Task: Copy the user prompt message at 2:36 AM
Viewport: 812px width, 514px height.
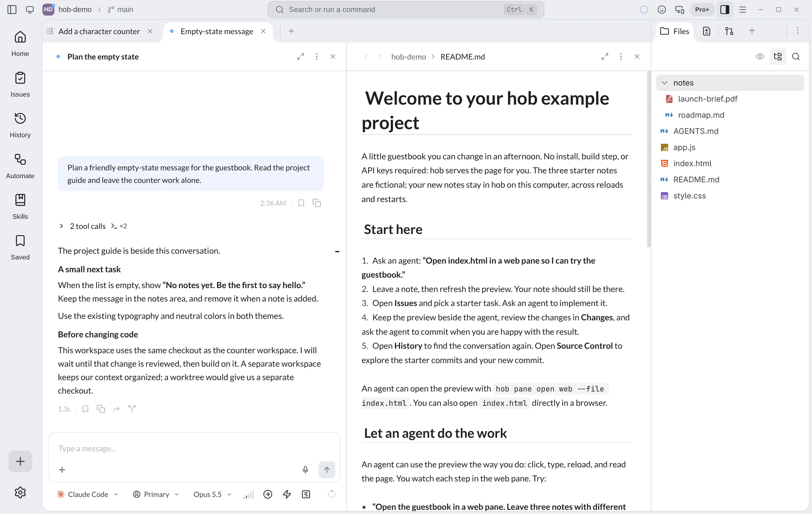Action: pos(317,203)
